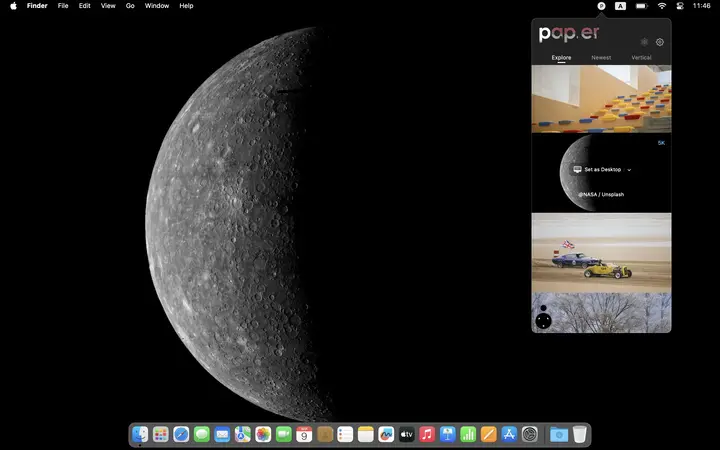720x450 pixels.
Task: Switch to the Newest tab
Action: (601, 57)
